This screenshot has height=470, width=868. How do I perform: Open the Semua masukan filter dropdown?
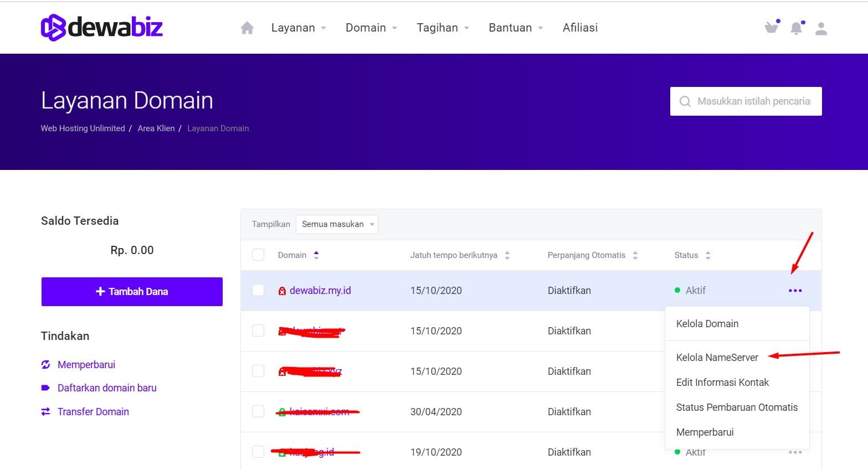[337, 224]
